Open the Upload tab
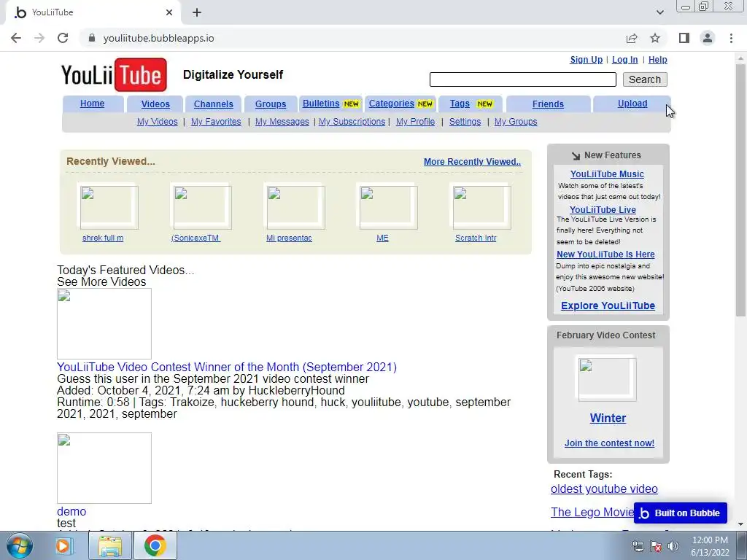Image resolution: width=747 pixels, height=560 pixels. [632, 104]
